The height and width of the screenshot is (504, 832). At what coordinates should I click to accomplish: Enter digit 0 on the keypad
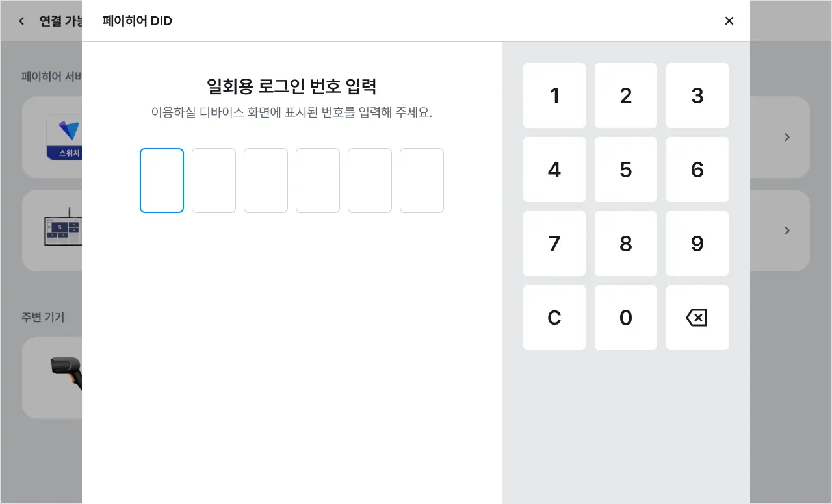[x=626, y=318]
